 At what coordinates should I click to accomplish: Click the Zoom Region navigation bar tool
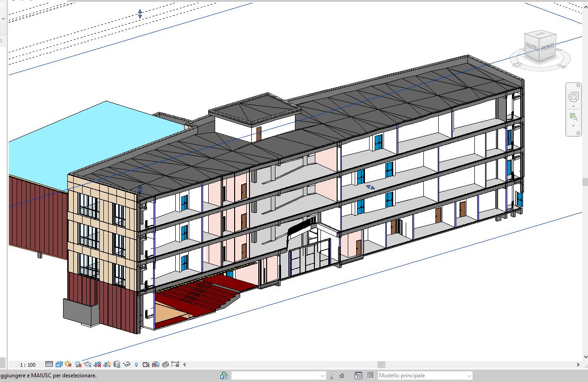click(574, 117)
